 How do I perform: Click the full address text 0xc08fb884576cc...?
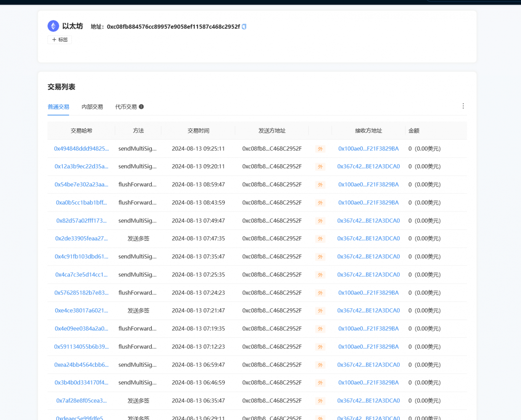[173, 27]
